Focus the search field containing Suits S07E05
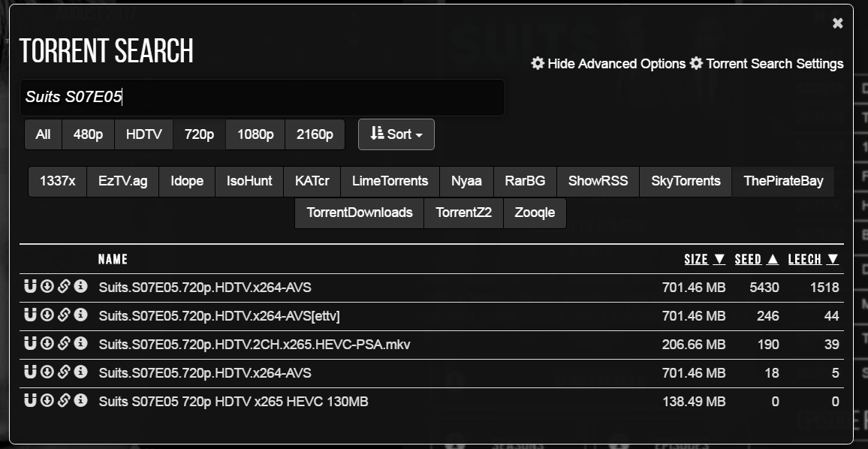868x449 pixels. 262,98
